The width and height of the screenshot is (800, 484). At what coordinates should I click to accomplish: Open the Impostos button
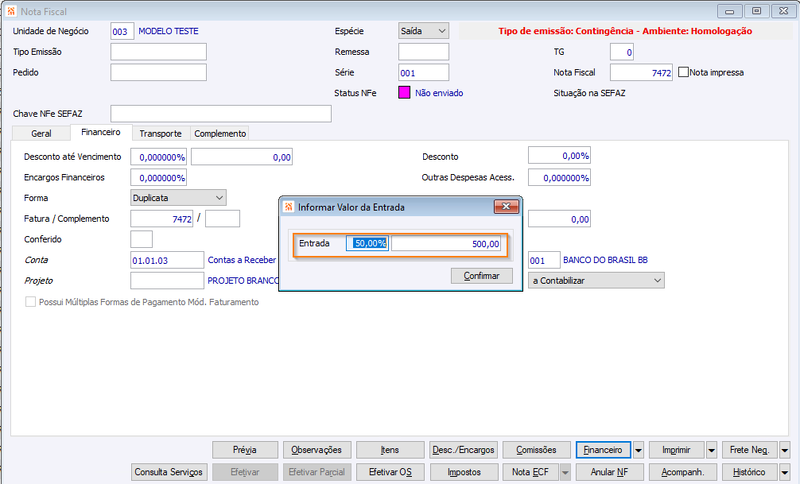tap(464, 472)
